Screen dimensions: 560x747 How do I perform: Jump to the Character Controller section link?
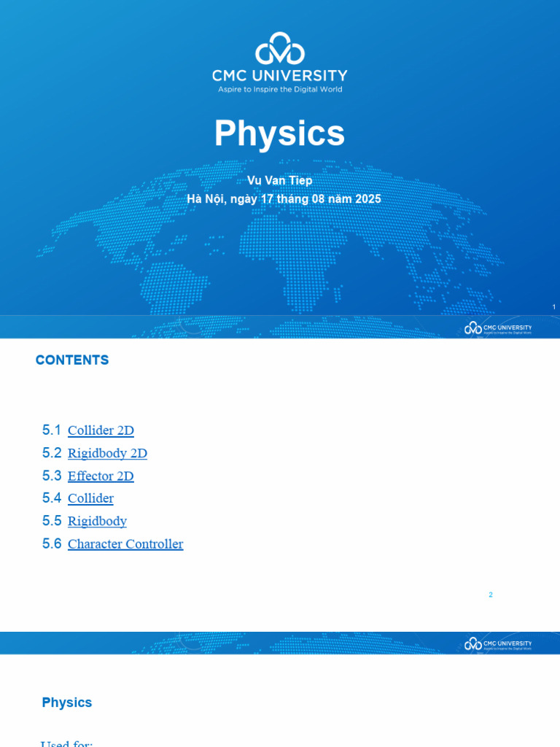click(125, 544)
